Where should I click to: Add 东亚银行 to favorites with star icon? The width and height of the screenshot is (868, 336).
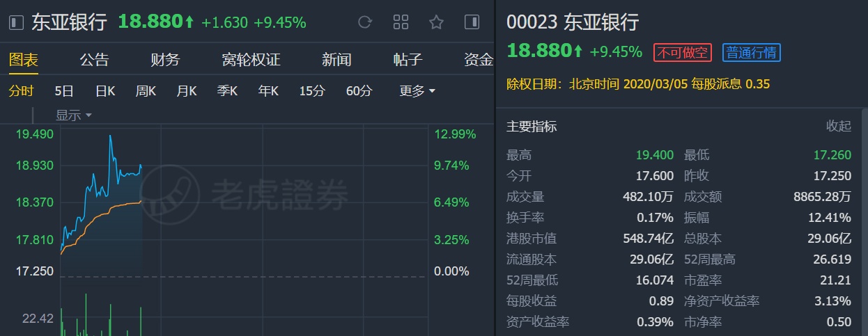[436, 22]
